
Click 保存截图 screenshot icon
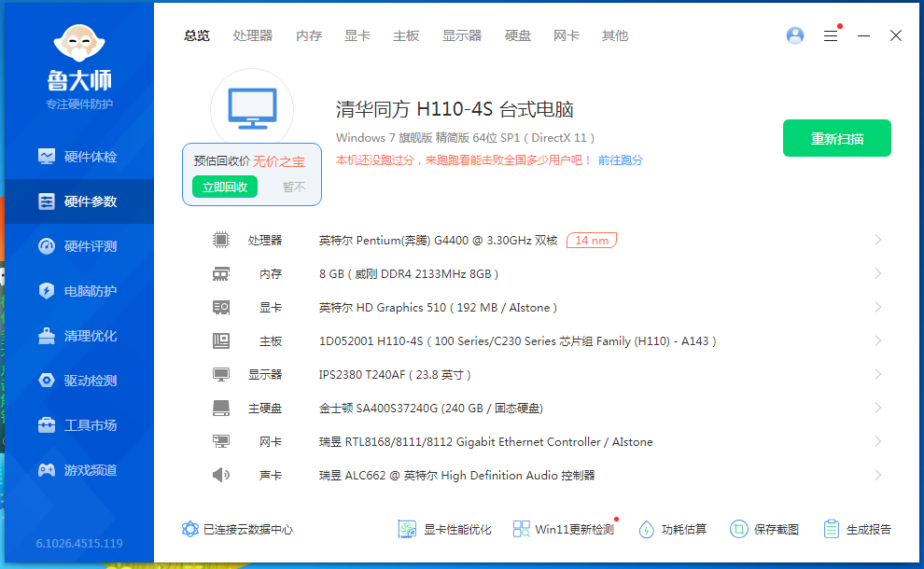point(739,529)
